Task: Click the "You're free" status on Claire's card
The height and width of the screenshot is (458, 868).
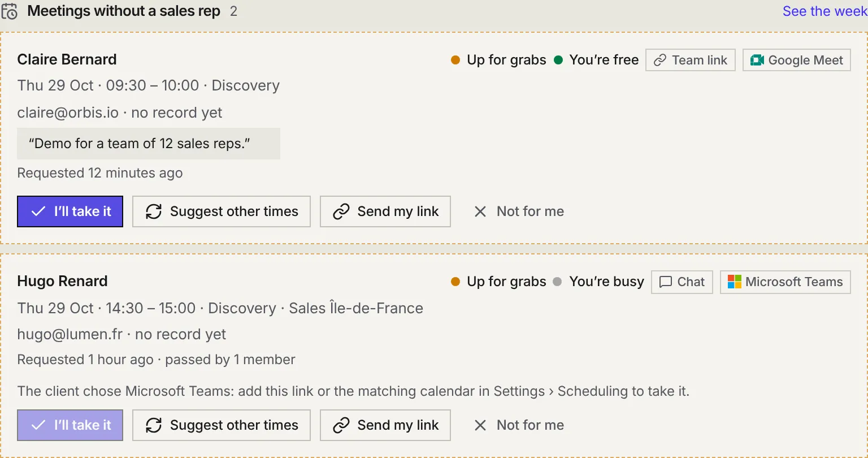Action: tap(597, 60)
